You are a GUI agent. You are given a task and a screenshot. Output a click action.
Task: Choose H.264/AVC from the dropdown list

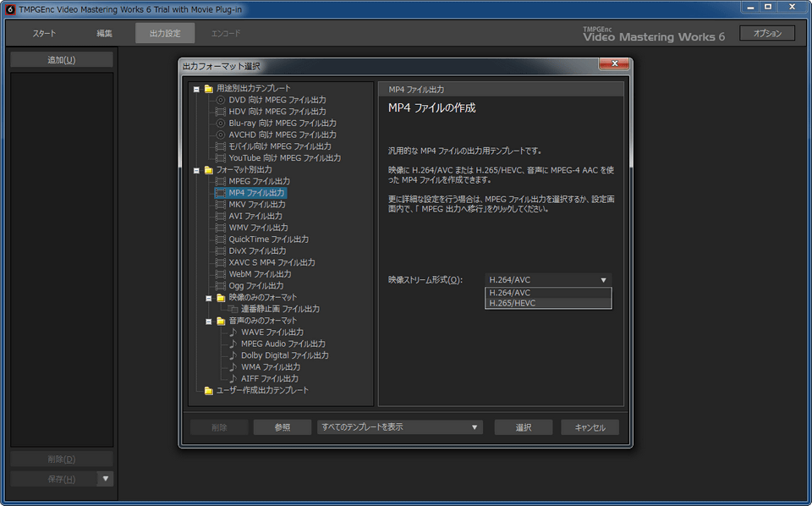tap(548, 293)
